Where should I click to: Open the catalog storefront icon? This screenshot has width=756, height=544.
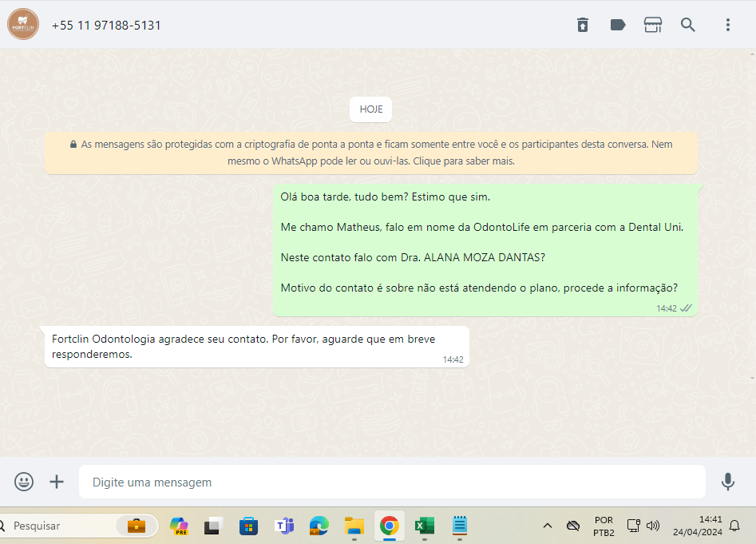(x=653, y=25)
